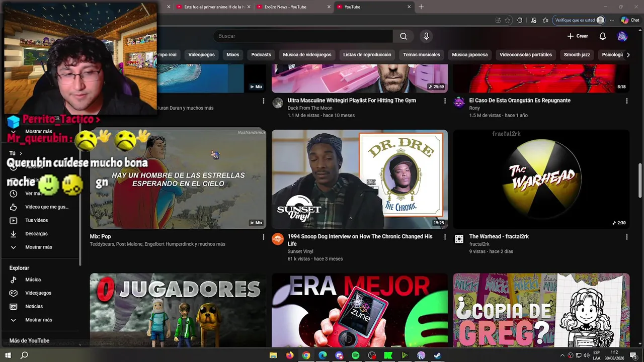Click the Edge media control music icon
644x362 pixels.
pyautogui.click(x=533, y=20)
